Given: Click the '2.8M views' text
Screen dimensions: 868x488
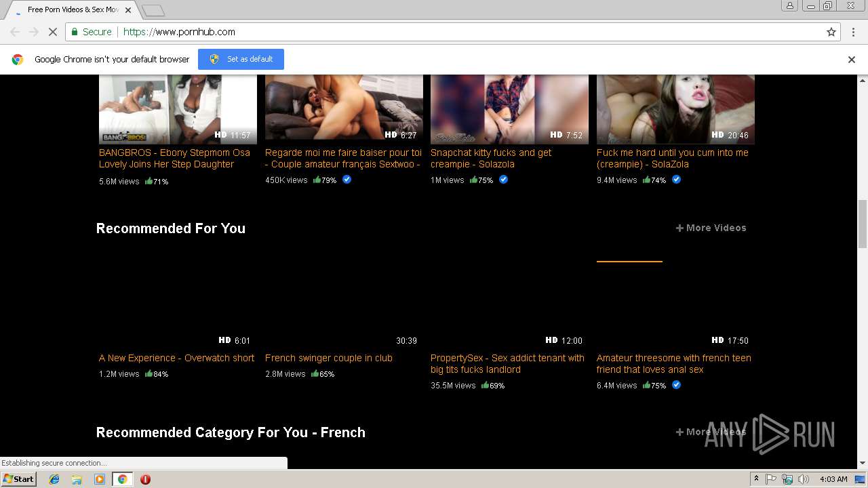Looking at the screenshot, I should [285, 373].
